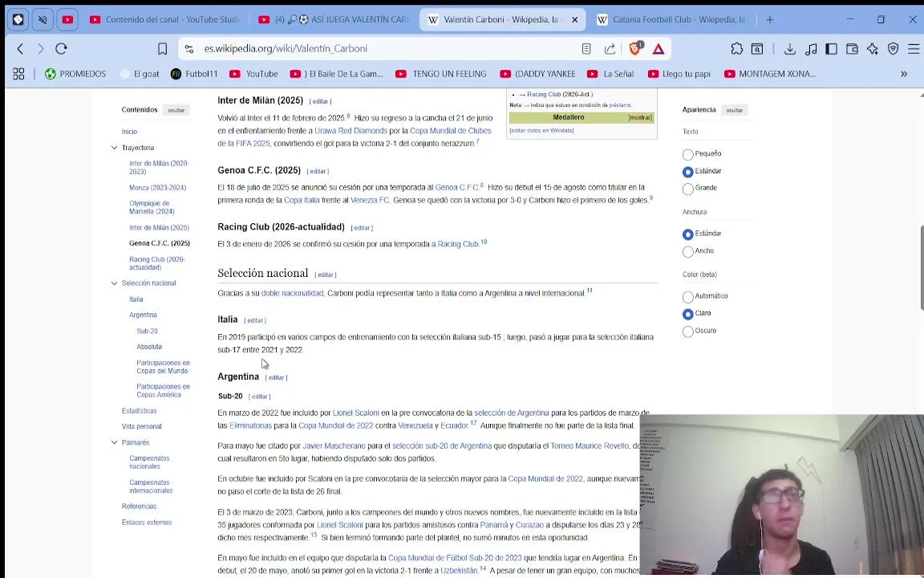Select Estándar under Anchura

(687, 234)
